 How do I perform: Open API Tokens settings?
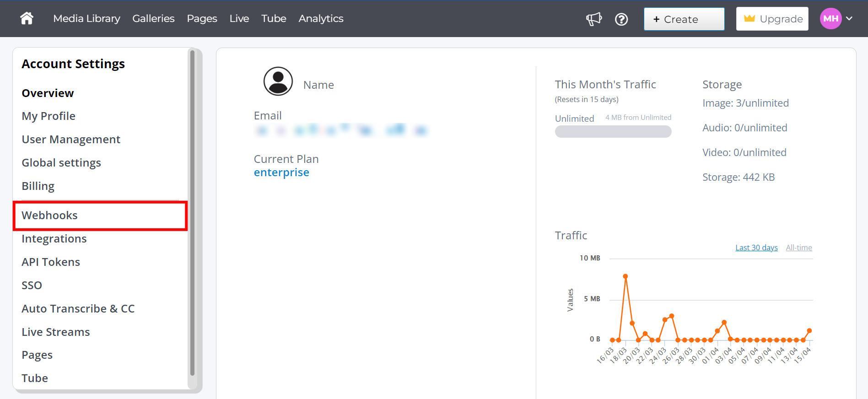pos(51,262)
